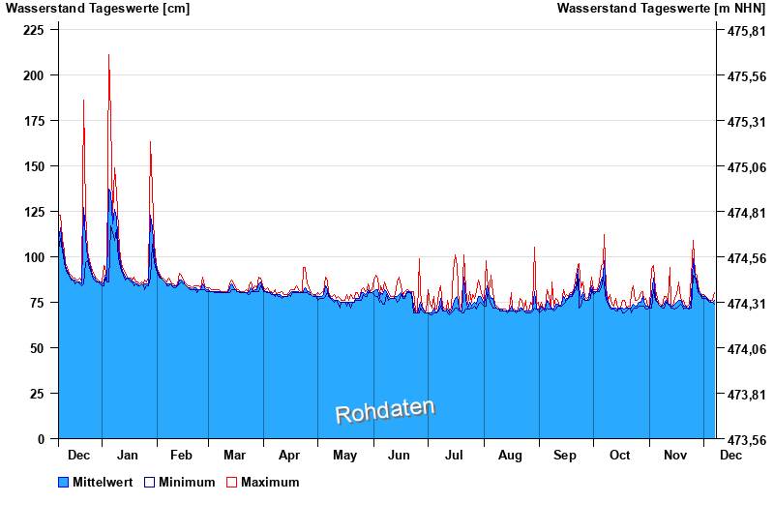Select the Jun month label

click(399, 455)
